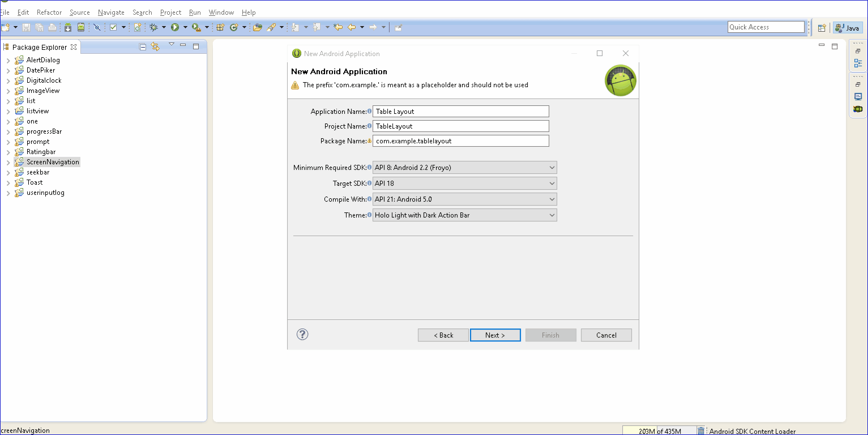
Task: Open the Target SDK dropdown
Action: [x=464, y=184]
